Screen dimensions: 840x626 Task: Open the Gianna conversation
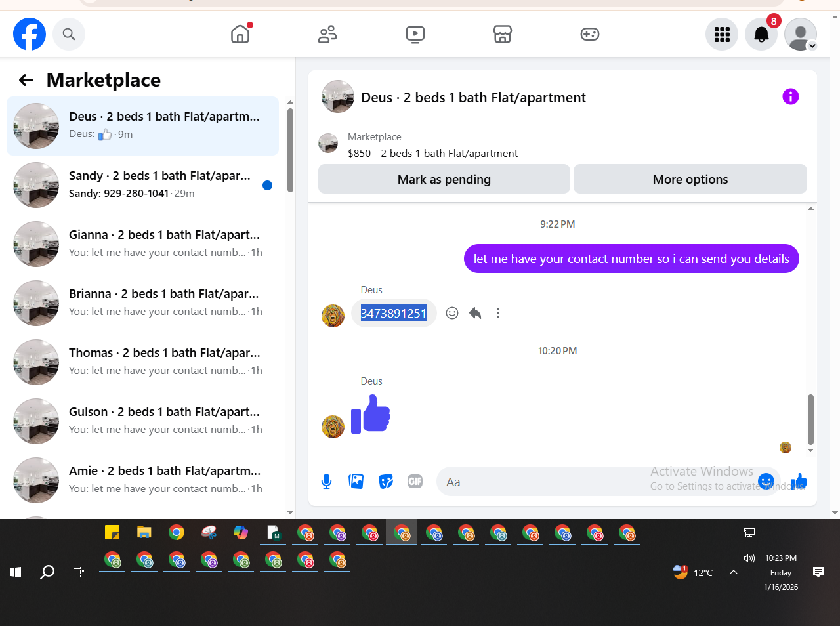tap(142, 244)
